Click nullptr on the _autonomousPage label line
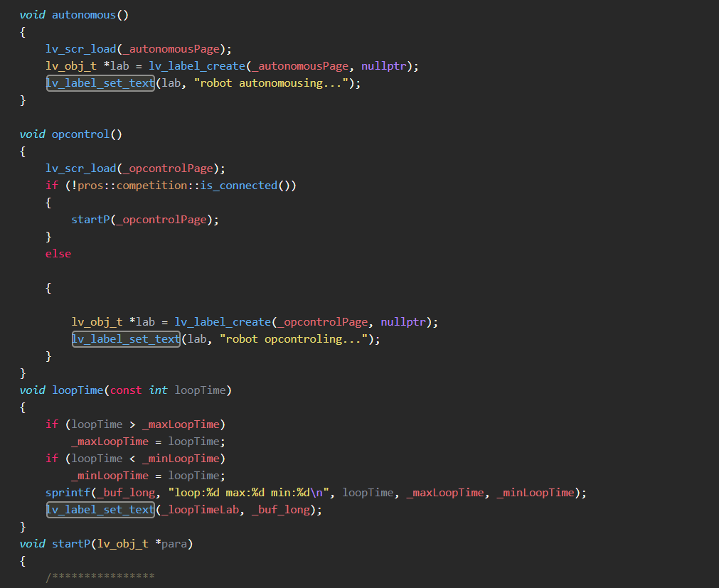Image resolution: width=719 pixels, height=588 pixels. coord(384,66)
